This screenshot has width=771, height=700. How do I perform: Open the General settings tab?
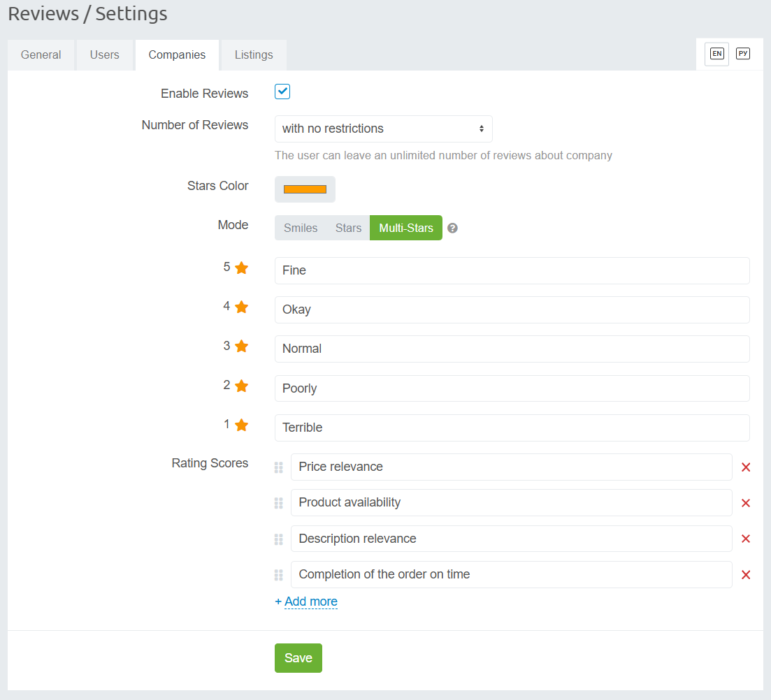41,54
